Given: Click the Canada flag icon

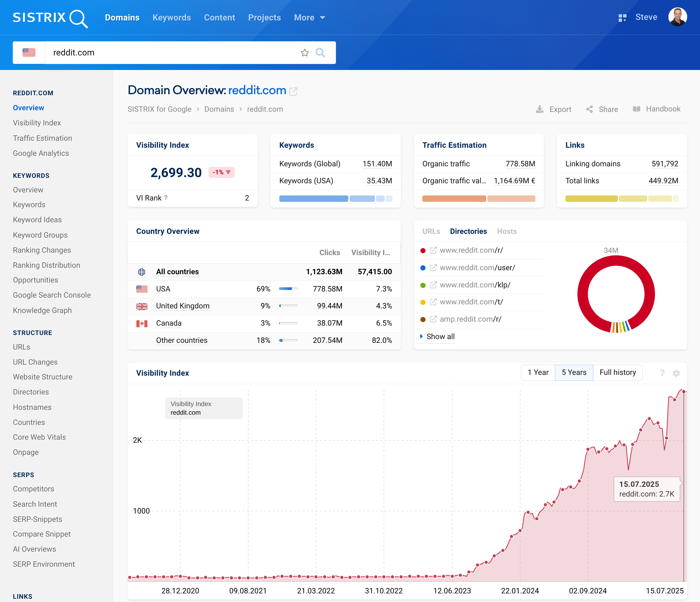Looking at the screenshot, I should coord(142,323).
